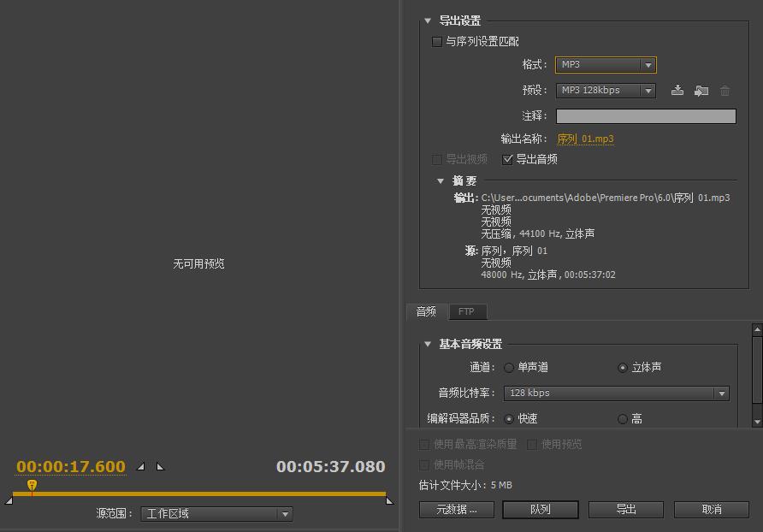This screenshot has width=763, height=532.
Task: Click the save preset icon
Action: [677, 90]
